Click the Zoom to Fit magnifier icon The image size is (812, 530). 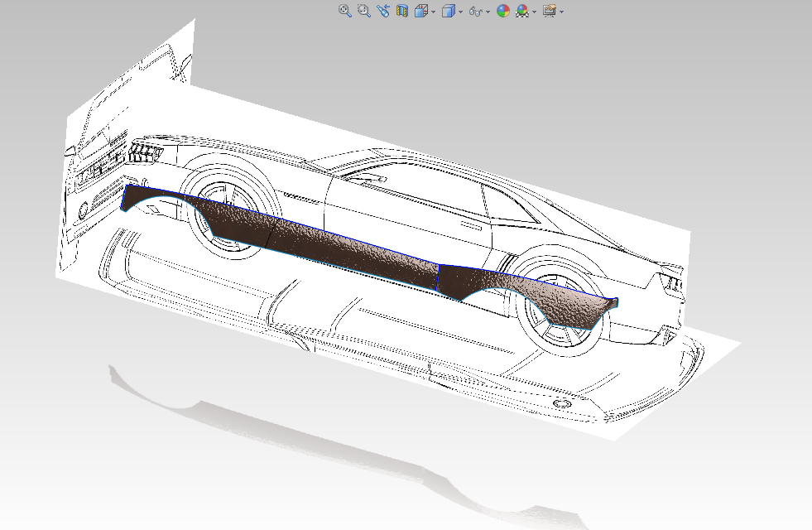(345, 12)
